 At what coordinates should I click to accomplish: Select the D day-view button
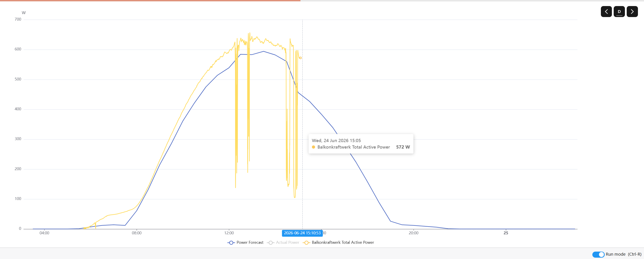pos(619,11)
